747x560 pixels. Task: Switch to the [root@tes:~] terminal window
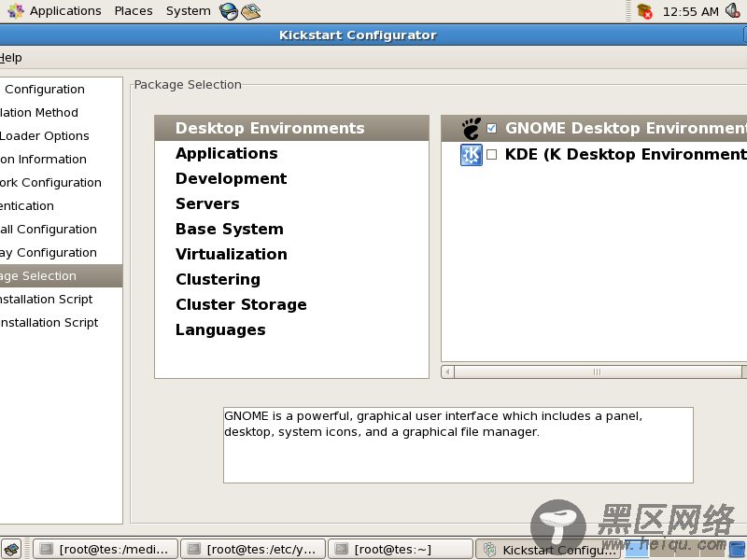(x=402, y=550)
